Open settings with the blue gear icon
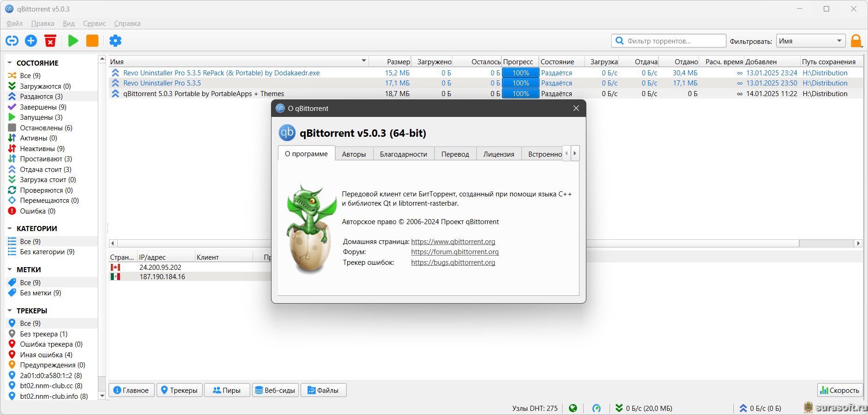The image size is (868, 415). 115,41
